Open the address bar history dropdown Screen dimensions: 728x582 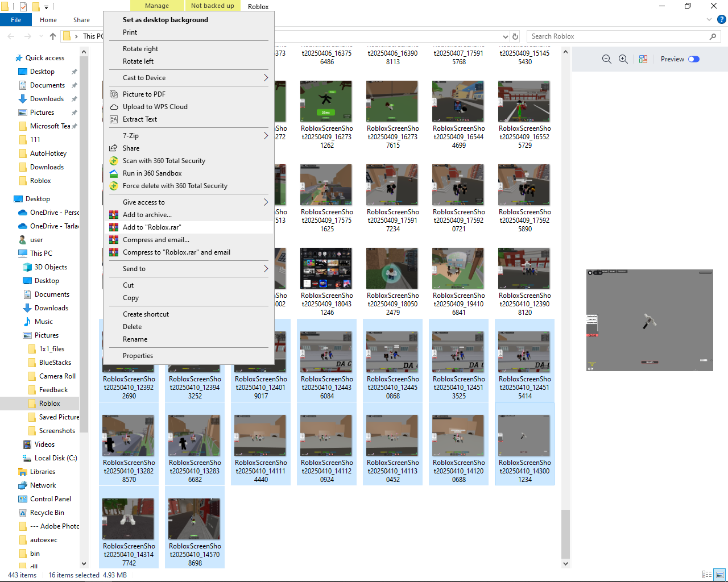point(506,36)
